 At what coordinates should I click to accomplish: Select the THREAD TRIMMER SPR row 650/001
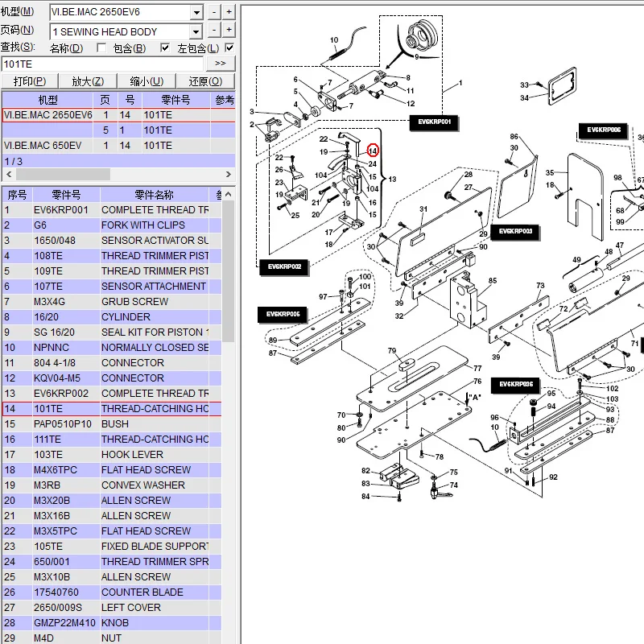click(x=112, y=561)
